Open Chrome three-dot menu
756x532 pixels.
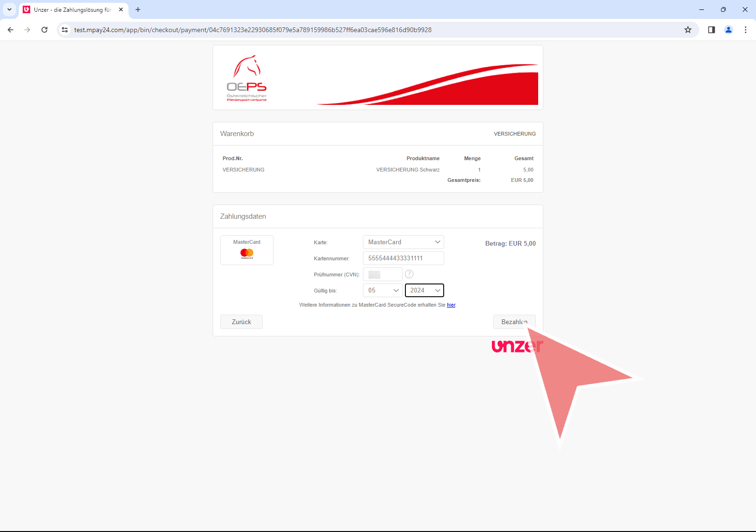pos(746,30)
